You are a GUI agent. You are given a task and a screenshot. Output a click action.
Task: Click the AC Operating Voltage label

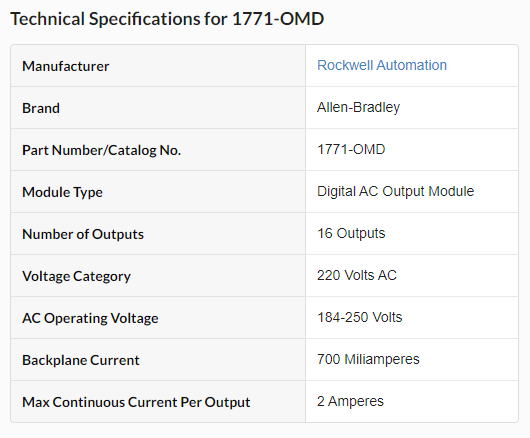90,318
